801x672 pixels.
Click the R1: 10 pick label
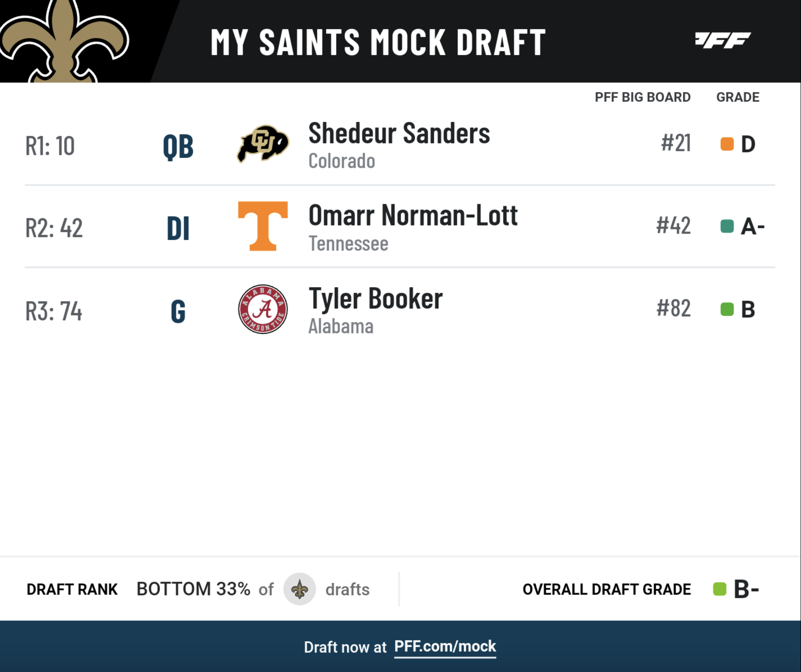pyautogui.click(x=50, y=146)
